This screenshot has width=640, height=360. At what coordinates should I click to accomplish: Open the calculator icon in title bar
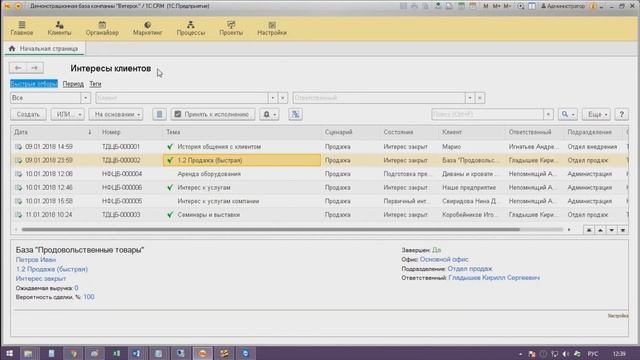pos(461,6)
